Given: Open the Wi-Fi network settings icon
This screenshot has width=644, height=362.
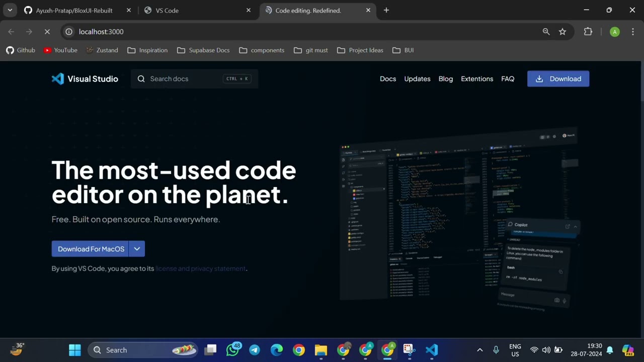Looking at the screenshot, I should pyautogui.click(x=534, y=350).
